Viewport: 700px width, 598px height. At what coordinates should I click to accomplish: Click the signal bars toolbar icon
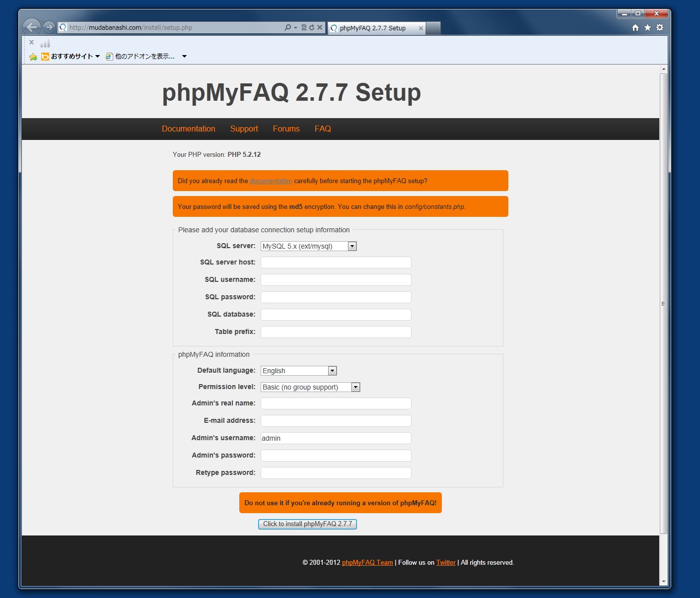click(x=45, y=43)
